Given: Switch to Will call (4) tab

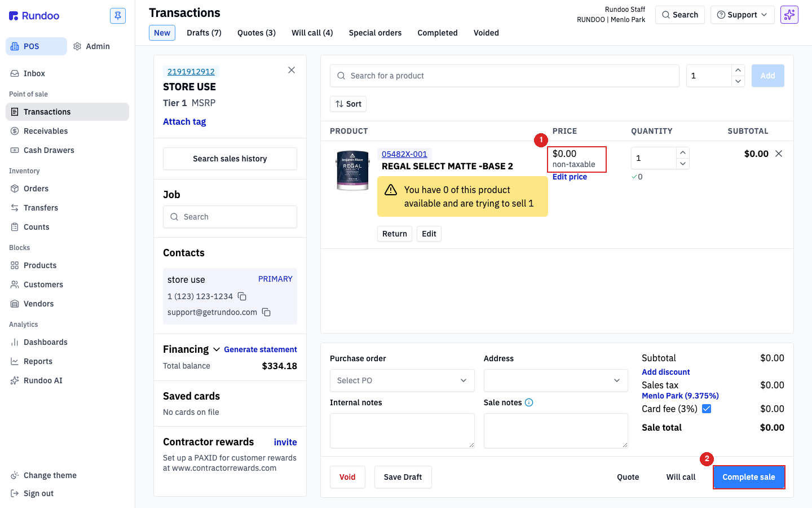Looking at the screenshot, I should pyautogui.click(x=312, y=33).
